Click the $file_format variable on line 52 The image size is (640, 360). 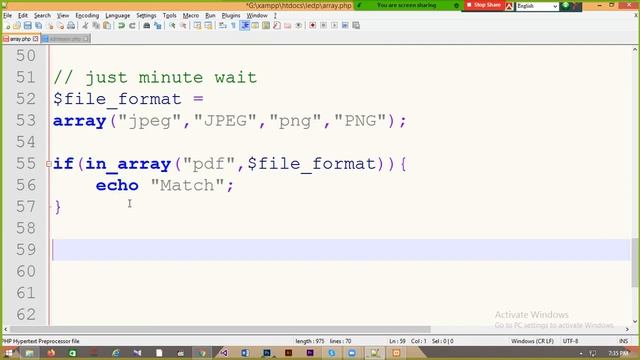coord(117,99)
